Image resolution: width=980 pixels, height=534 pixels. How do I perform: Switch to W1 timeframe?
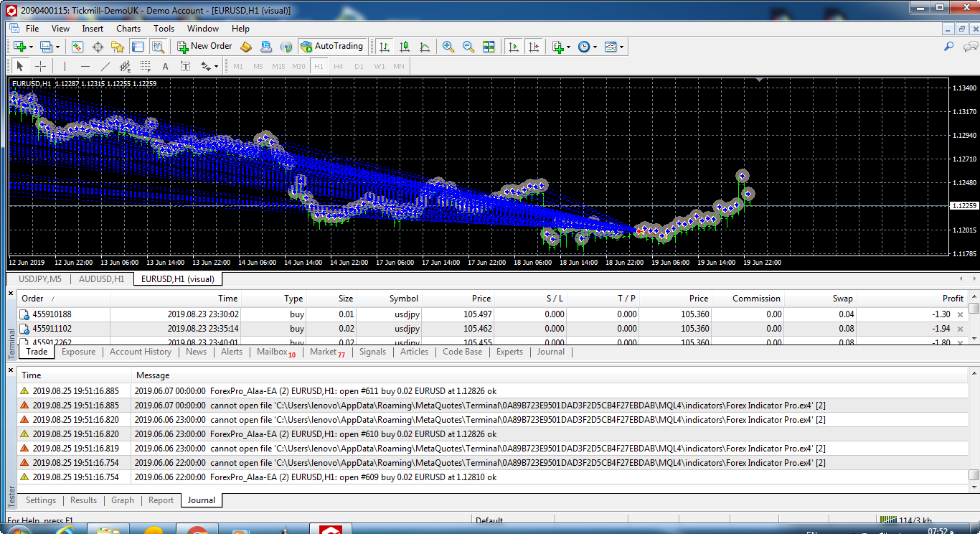380,66
